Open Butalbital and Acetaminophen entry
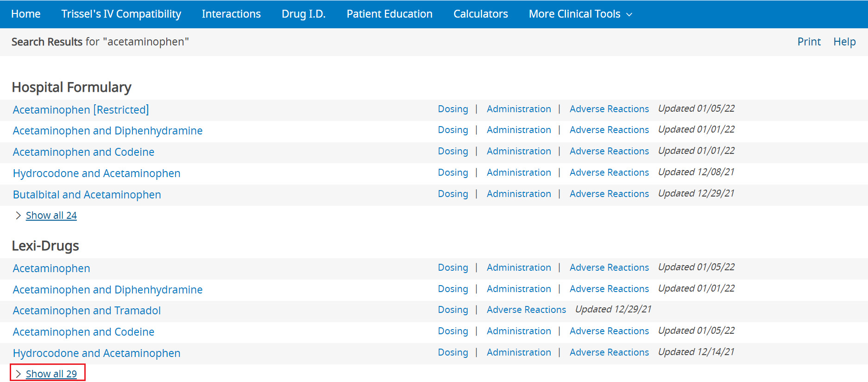Image resolution: width=868 pixels, height=382 pixels. point(87,195)
